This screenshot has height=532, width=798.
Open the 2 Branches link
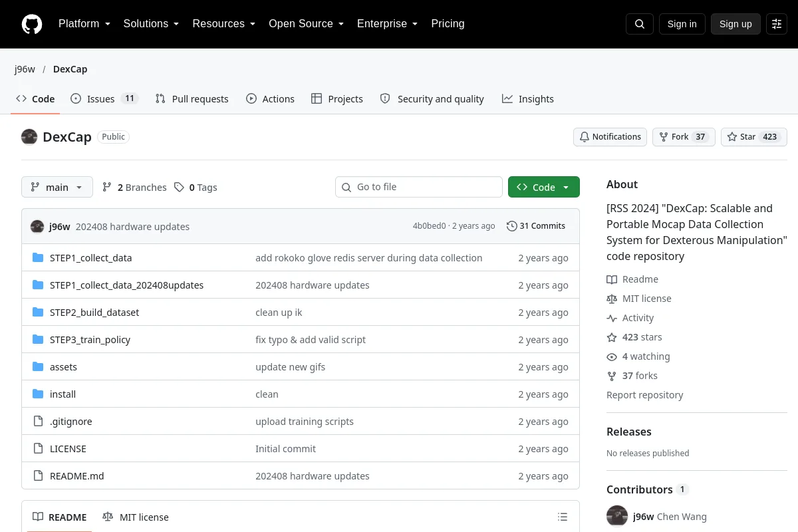[134, 188]
